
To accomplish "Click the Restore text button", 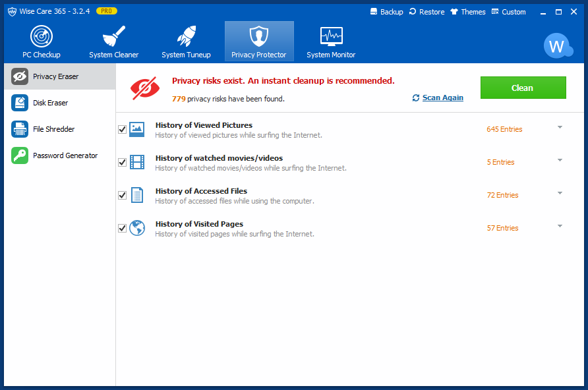I will click(432, 12).
